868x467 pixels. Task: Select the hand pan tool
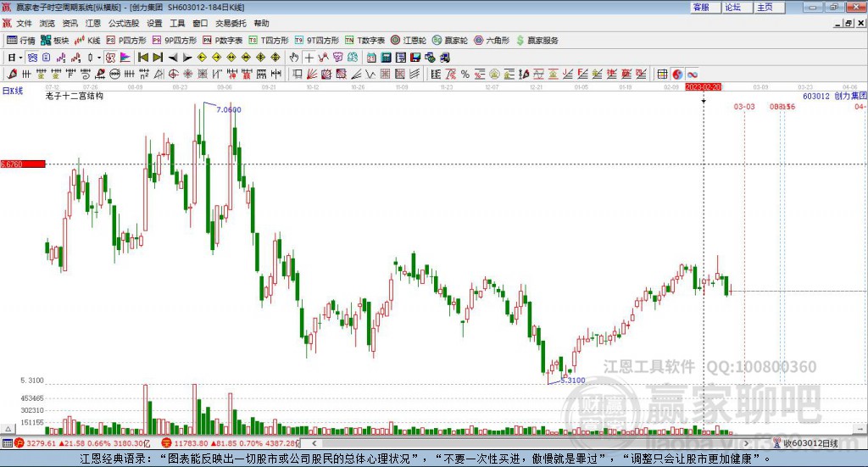(x=294, y=58)
